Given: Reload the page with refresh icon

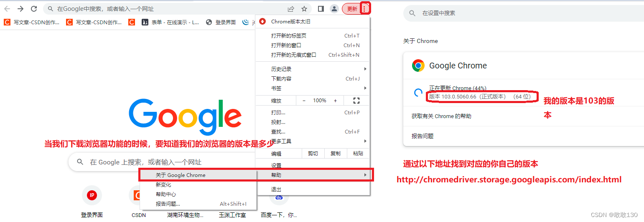Looking at the screenshot, I should pos(34,9).
